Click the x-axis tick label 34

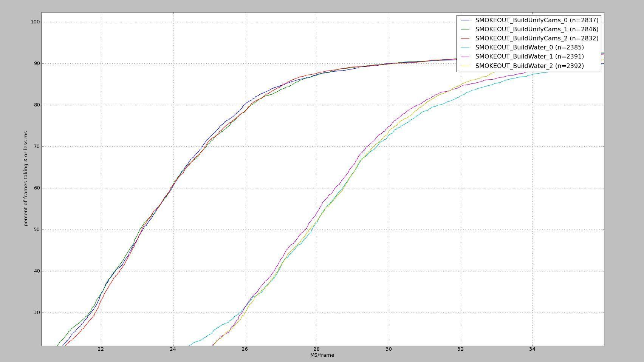[x=533, y=349]
